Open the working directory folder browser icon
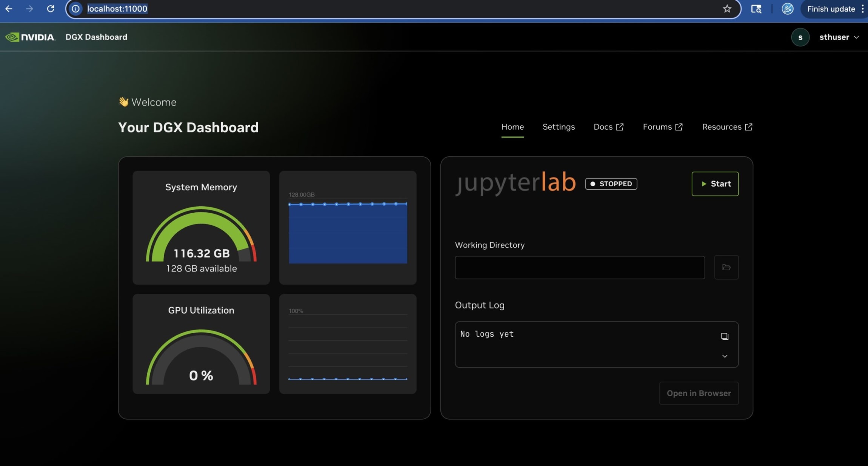Image resolution: width=868 pixels, height=466 pixels. (726, 267)
